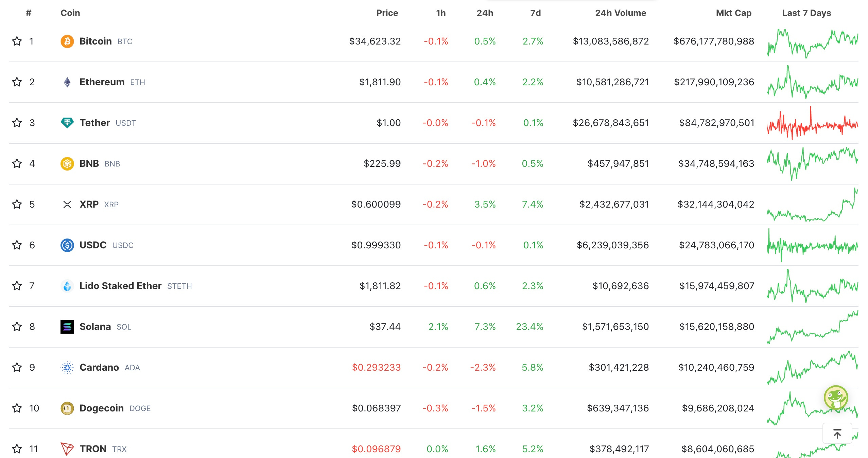Sort by the 7d change column
The image size is (868, 458).
click(x=536, y=13)
